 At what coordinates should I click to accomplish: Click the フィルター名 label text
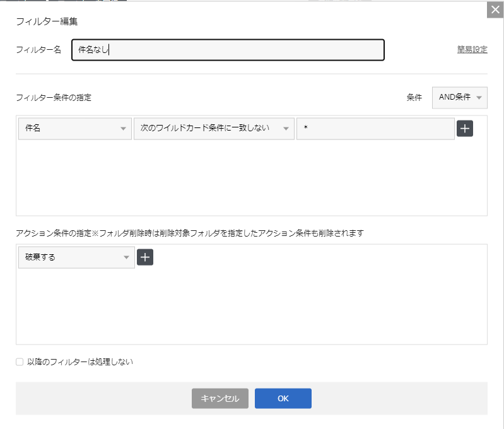(38, 50)
